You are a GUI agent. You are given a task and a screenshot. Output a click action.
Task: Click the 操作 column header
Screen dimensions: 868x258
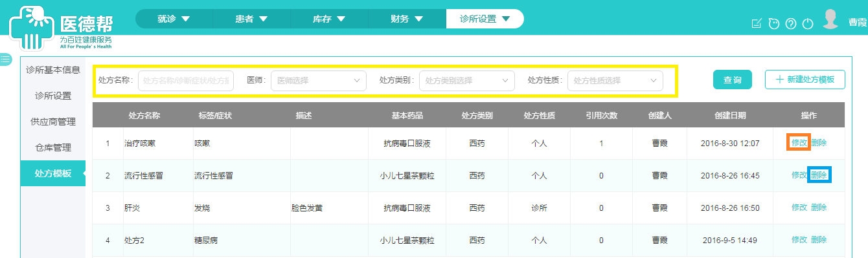click(x=809, y=115)
